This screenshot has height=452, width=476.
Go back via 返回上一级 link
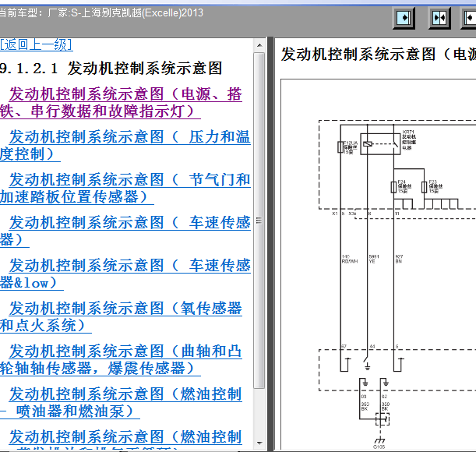(36, 44)
